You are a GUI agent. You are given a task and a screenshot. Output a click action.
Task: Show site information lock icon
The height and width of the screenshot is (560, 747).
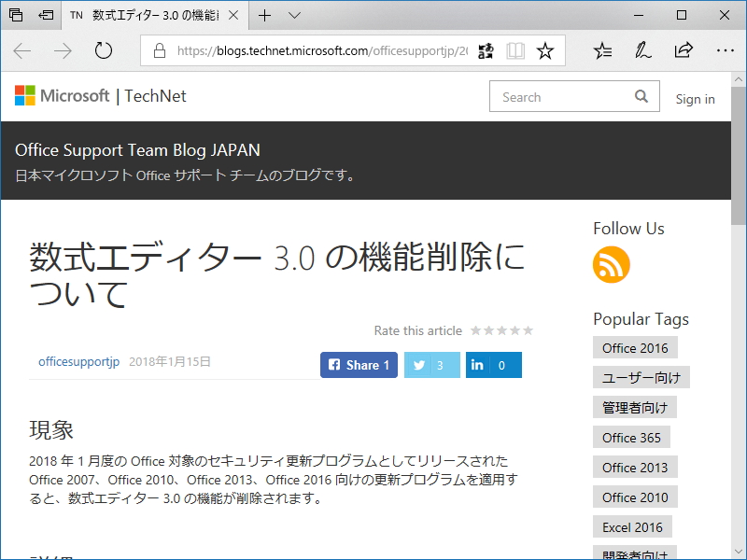pyautogui.click(x=160, y=50)
